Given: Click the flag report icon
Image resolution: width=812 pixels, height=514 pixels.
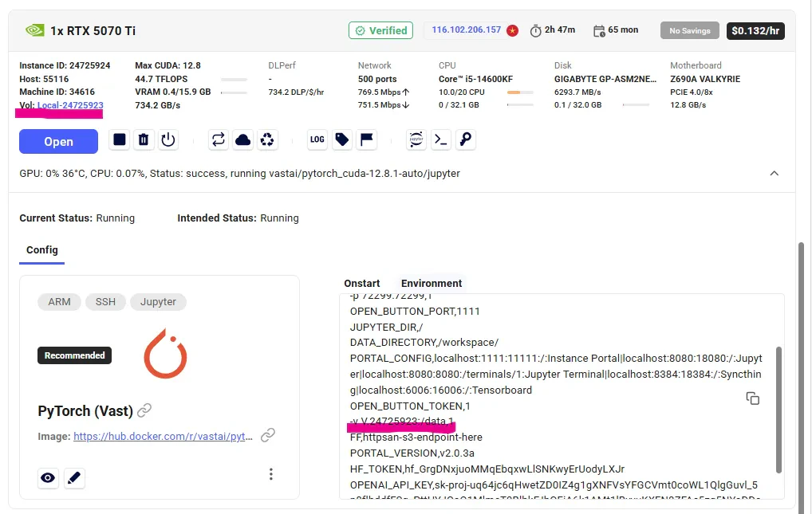Looking at the screenshot, I should 367,139.
